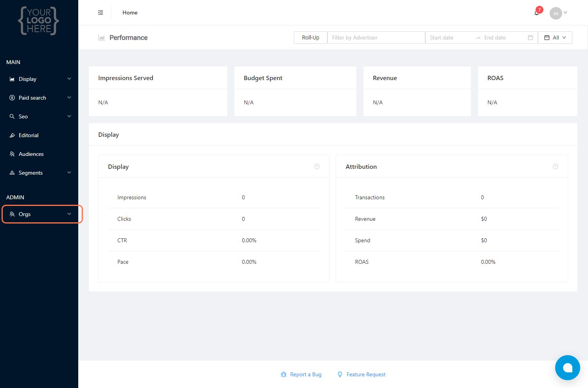Click the Editorial pen icon

point(12,135)
